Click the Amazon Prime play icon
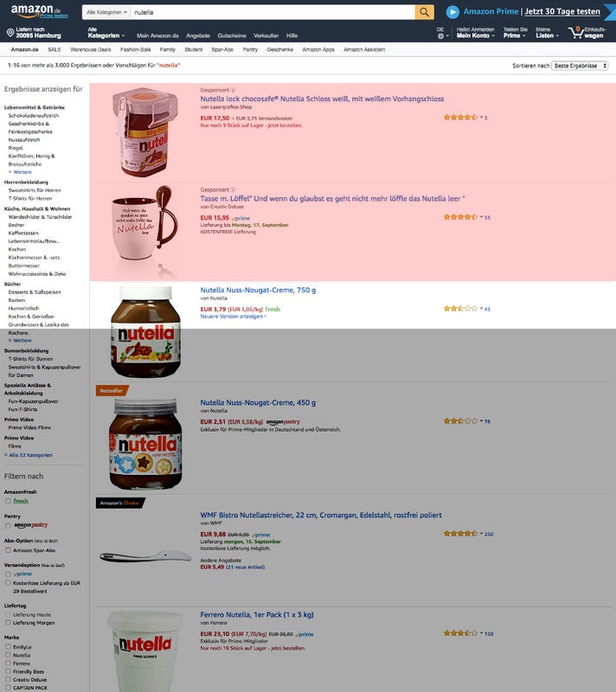616x692 pixels. [x=452, y=12]
